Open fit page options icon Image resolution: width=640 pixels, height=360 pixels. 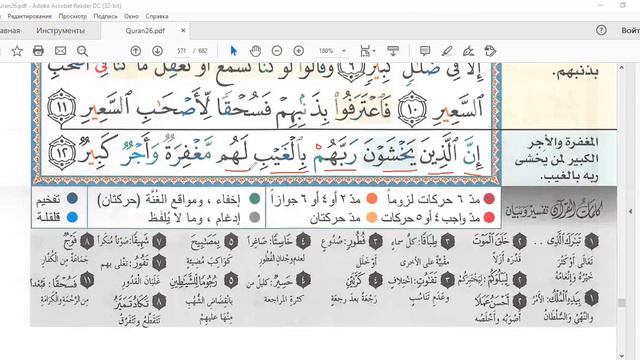(365, 51)
